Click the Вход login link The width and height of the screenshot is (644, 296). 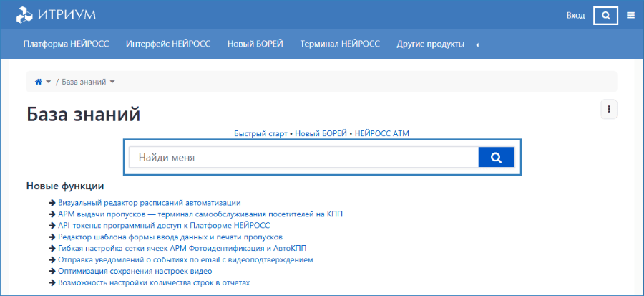576,16
